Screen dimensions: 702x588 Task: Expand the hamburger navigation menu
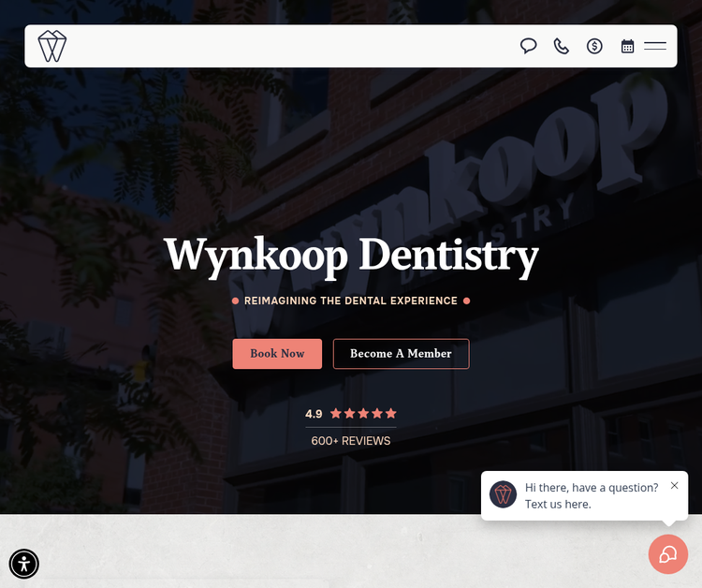tap(655, 46)
